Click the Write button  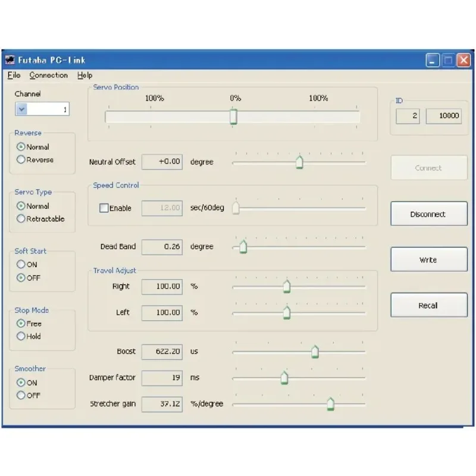pyautogui.click(x=429, y=259)
